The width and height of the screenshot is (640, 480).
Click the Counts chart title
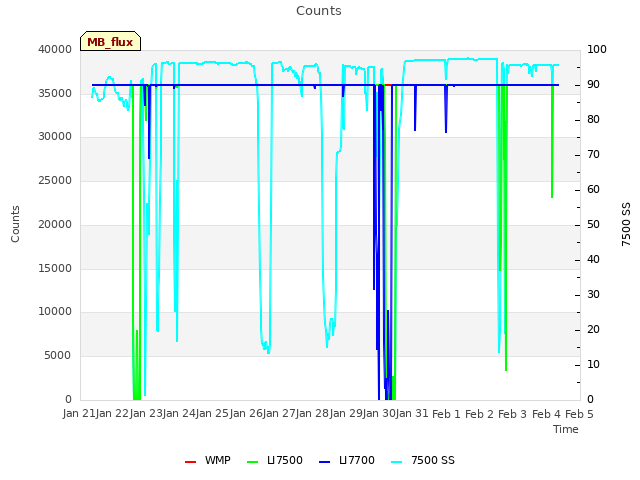point(319,11)
